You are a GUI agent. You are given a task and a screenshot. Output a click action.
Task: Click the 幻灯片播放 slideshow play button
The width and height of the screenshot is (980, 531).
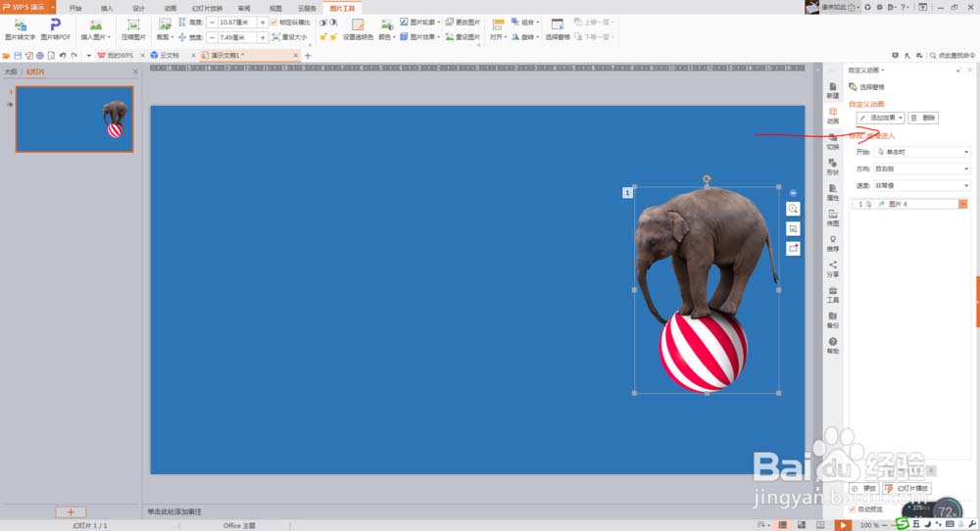907,488
